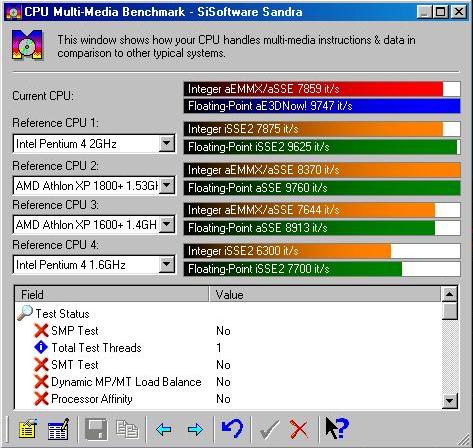The image size is (473, 448).
Task: Click the list scrollbar down arrow
Action: (450, 400)
